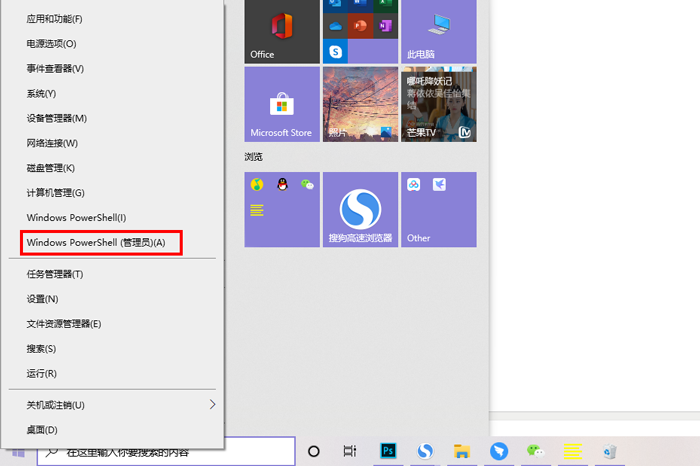
Task: Switch to Photoshop on the taskbar
Action: point(388,451)
